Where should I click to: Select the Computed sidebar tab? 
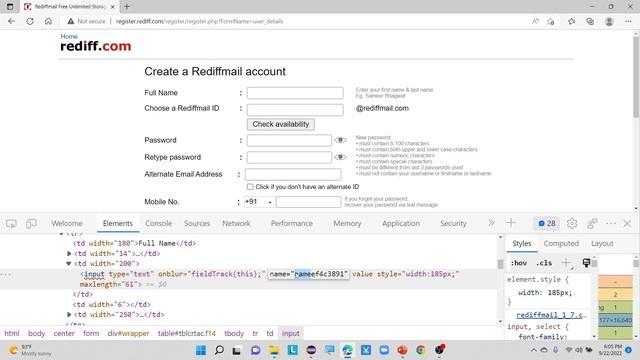click(561, 243)
